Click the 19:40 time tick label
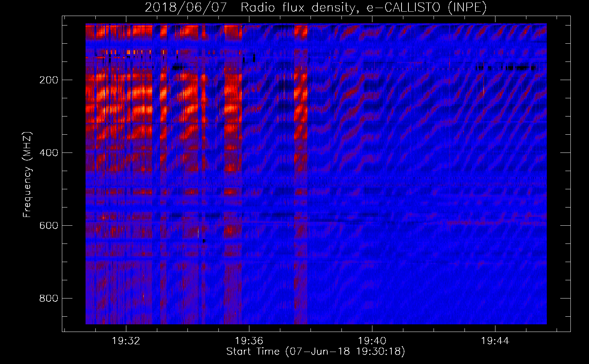 pyautogui.click(x=372, y=341)
